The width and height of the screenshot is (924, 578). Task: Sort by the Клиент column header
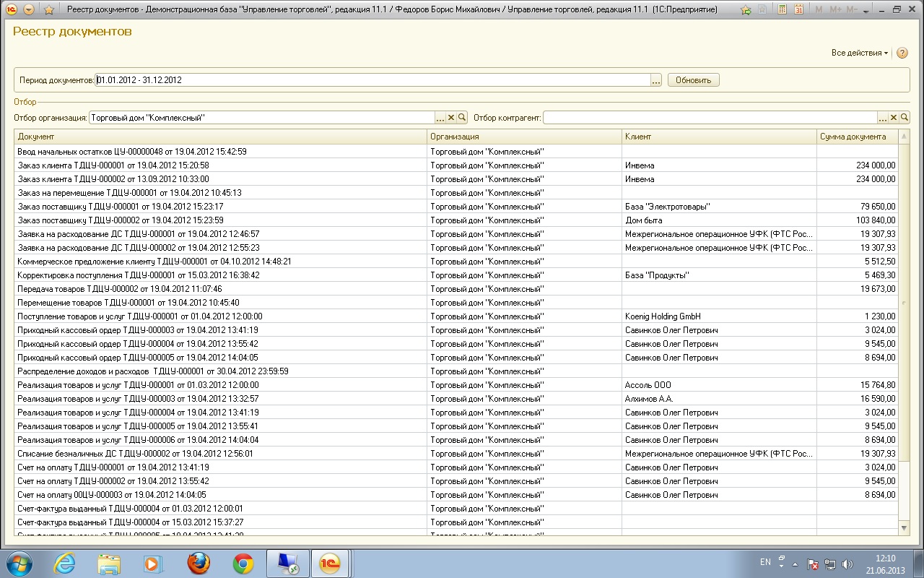point(719,137)
